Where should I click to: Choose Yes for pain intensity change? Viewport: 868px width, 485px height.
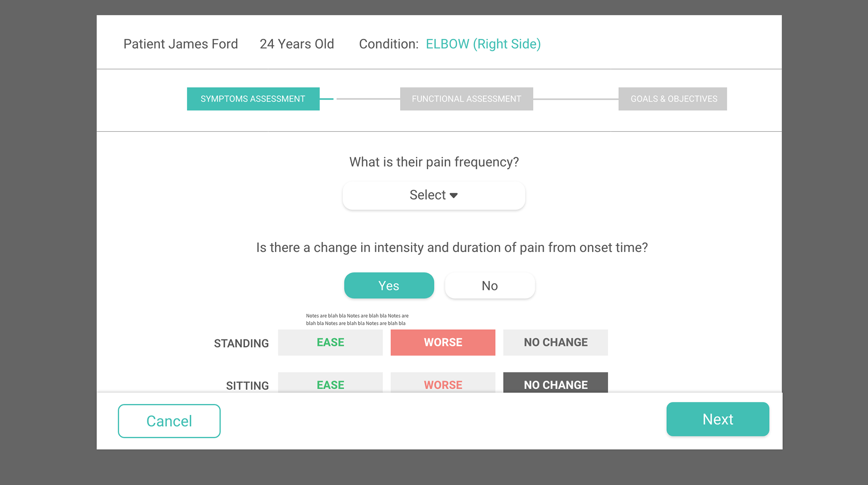pos(389,285)
